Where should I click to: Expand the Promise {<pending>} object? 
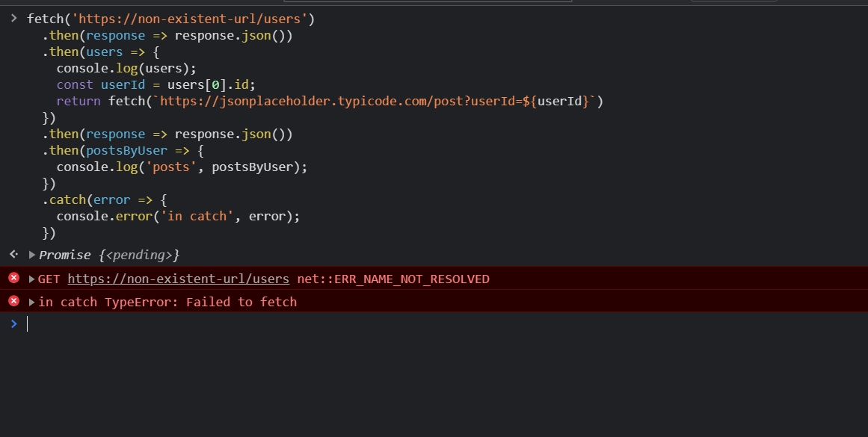coord(32,255)
